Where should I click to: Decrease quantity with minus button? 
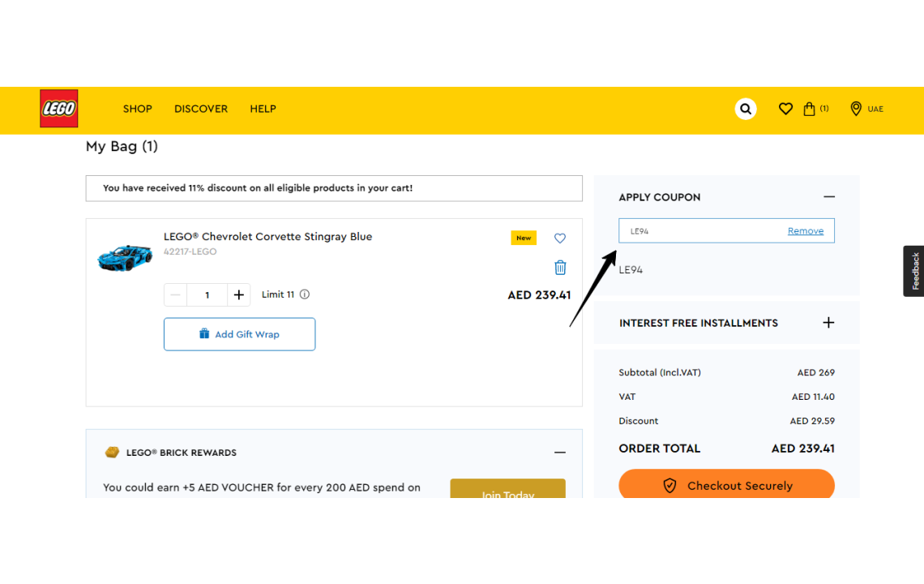[175, 295]
